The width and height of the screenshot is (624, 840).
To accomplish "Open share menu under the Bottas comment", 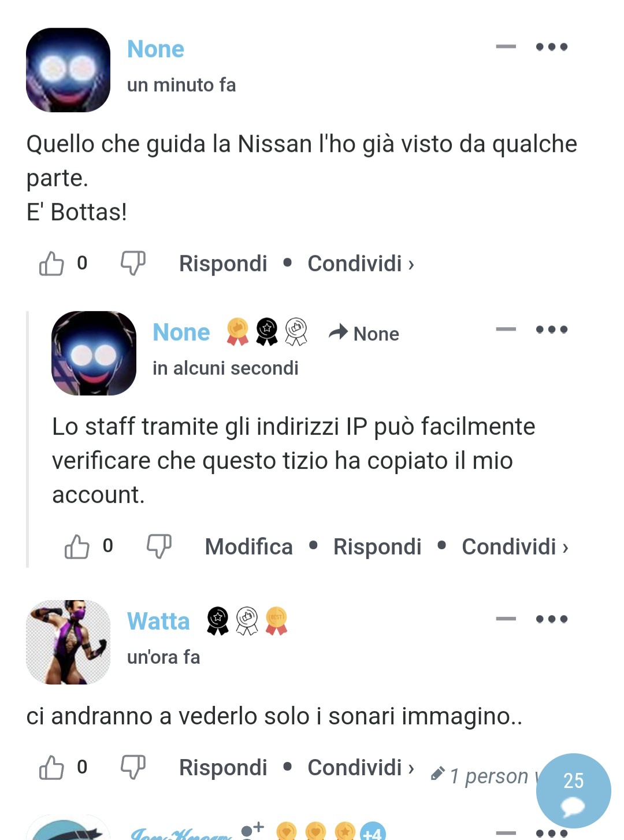I will [361, 264].
